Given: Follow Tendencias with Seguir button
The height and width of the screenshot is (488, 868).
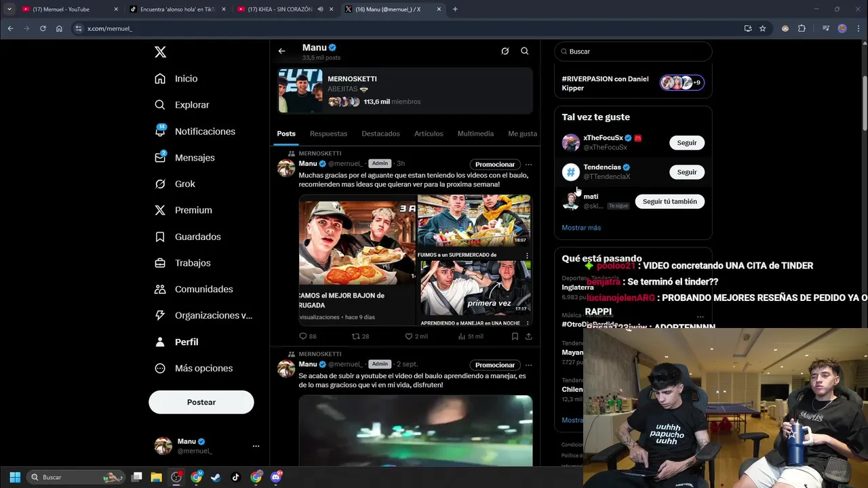Looking at the screenshot, I should pos(687,172).
